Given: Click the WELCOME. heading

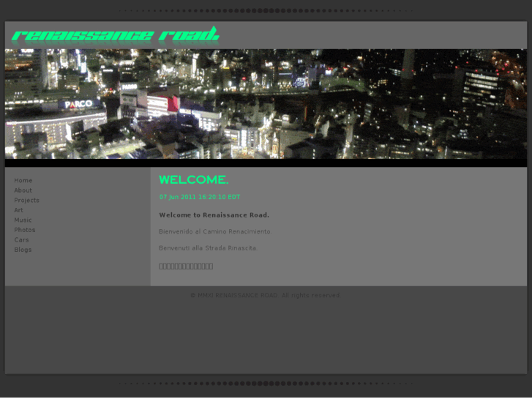Looking at the screenshot, I should (x=194, y=179).
